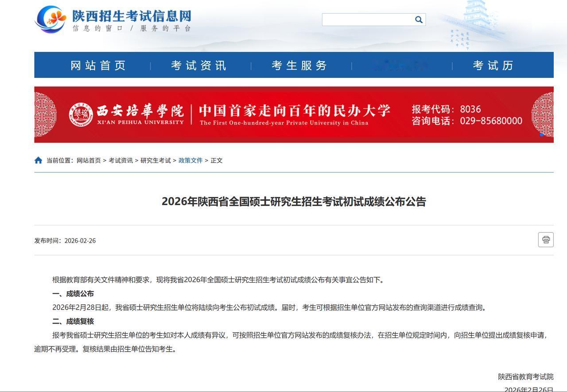Open the 考试资讯 navigation menu item

[198, 65]
